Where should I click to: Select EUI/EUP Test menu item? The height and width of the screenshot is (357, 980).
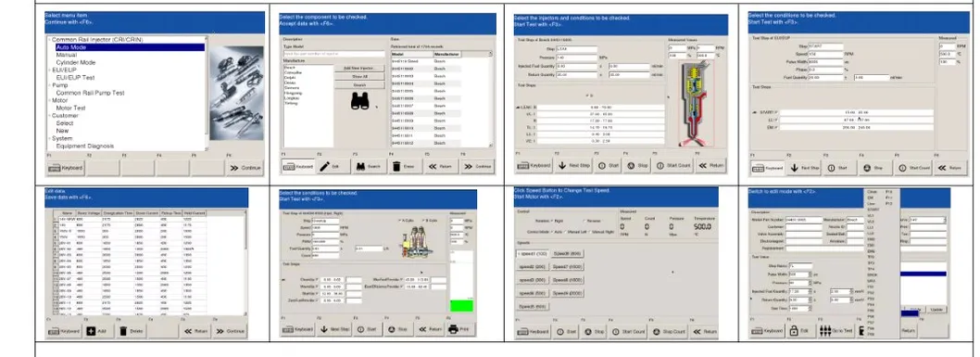click(x=76, y=78)
